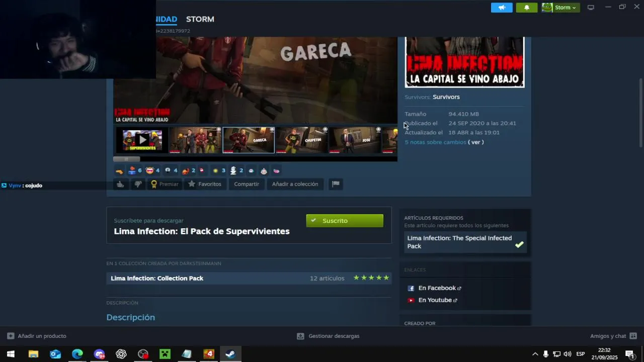Open the green notifications bell
The width and height of the screenshot is (644, 362).
(x=527, y=8)
